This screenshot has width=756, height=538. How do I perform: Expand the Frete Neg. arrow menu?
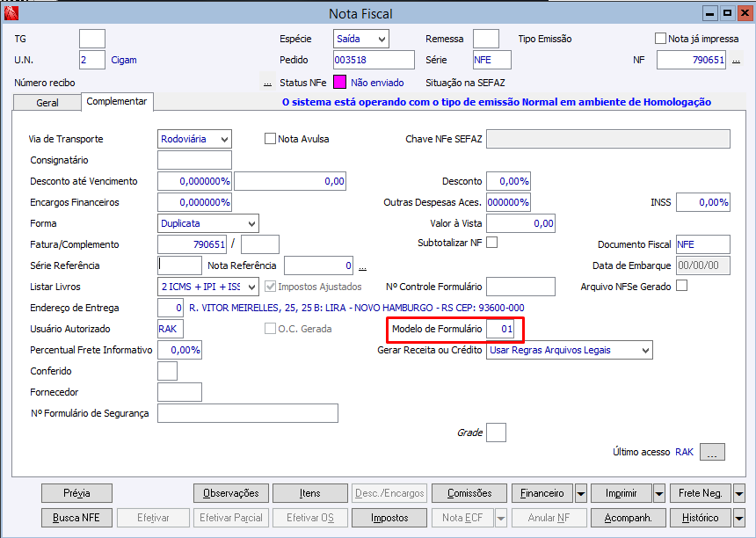click(x=738, y=494)
